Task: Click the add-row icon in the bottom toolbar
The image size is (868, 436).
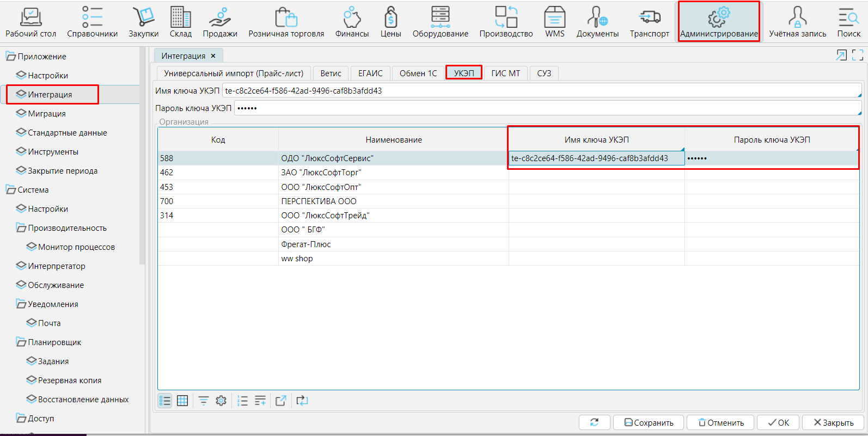Action: point(260,401)
